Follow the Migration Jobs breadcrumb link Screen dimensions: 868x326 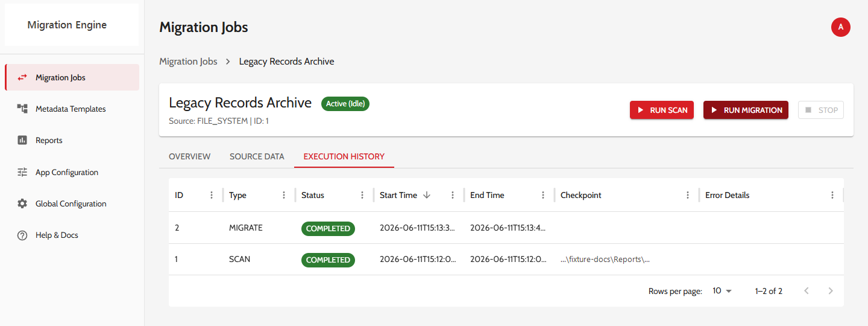click(x=188, y=61)
